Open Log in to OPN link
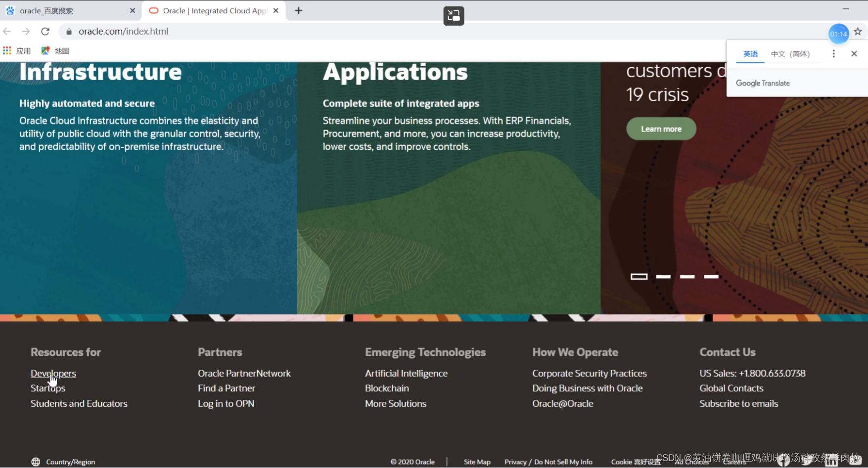This screenshot has height=468, width=868. pos(226,404)
